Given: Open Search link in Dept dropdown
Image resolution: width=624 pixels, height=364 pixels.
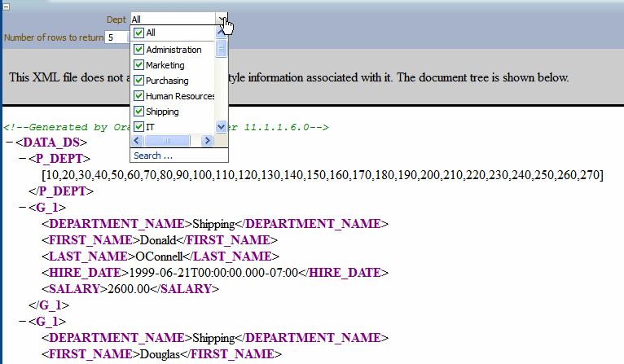Looking at the screenshot, I should (153, 156).
